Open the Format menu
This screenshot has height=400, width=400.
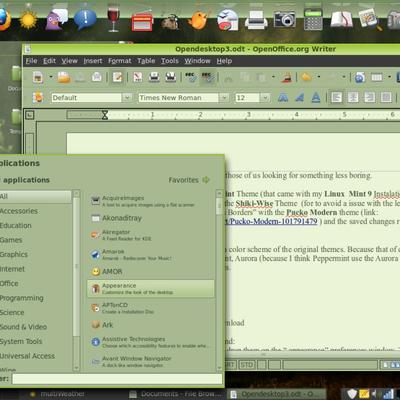(x=120, y=61)
